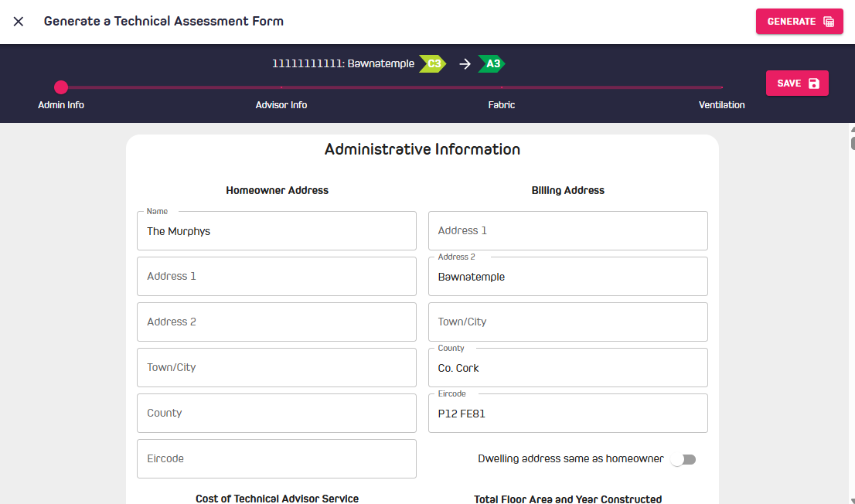Select the Admin Info step marker
This screenshot has height=504, width=855.
click(x=61, y=87)
